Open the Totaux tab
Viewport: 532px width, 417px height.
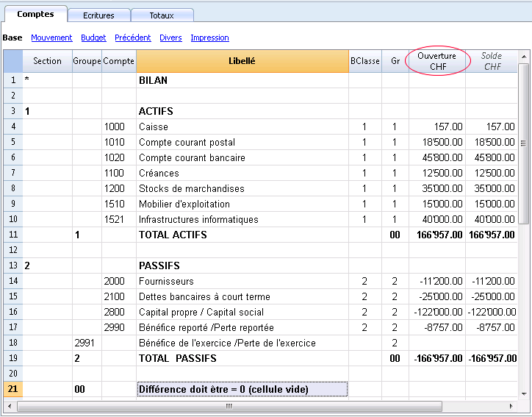point(162,15)
